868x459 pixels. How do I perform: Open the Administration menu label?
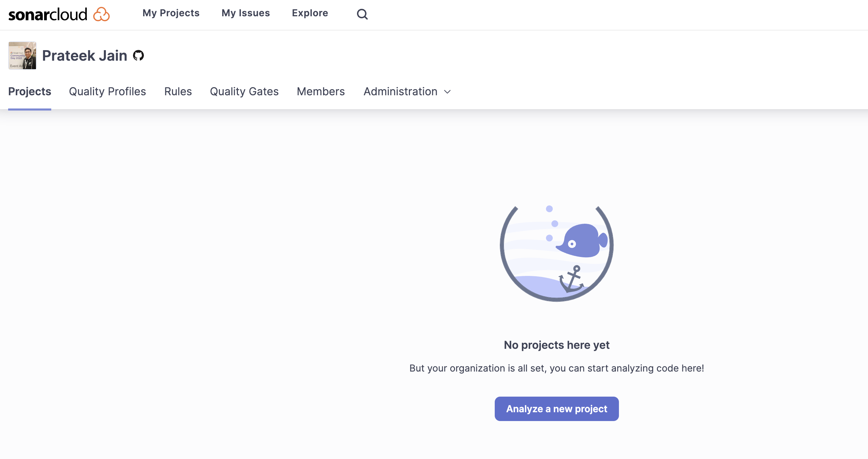[400, 92]
